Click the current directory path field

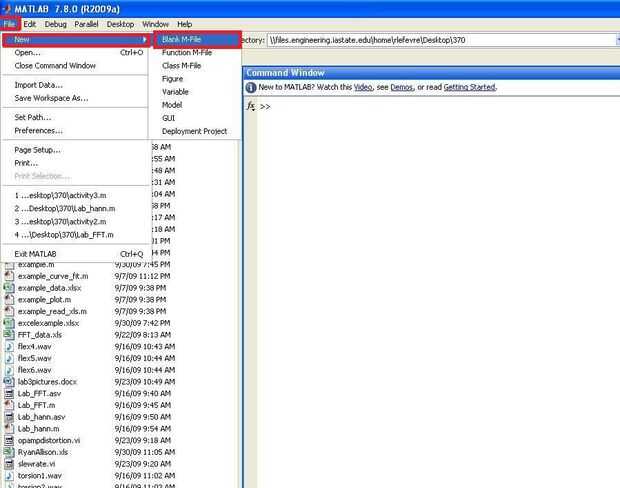coord(441,40)
